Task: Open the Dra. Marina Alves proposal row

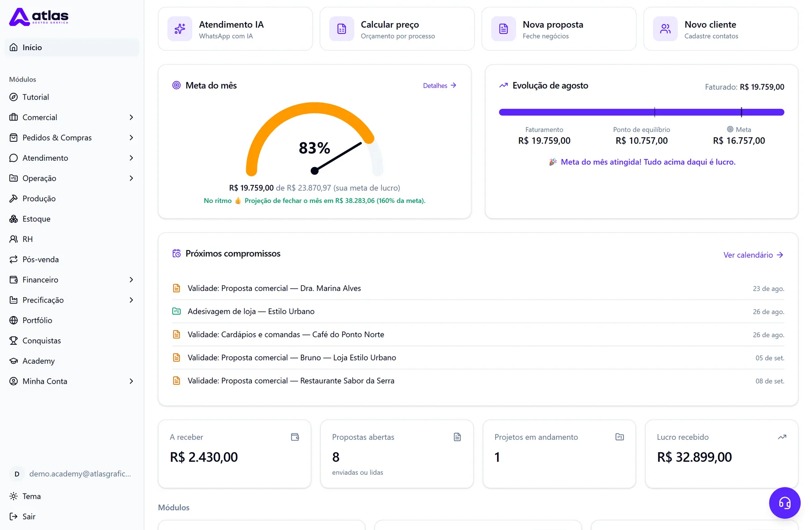Action: point(478,289)
